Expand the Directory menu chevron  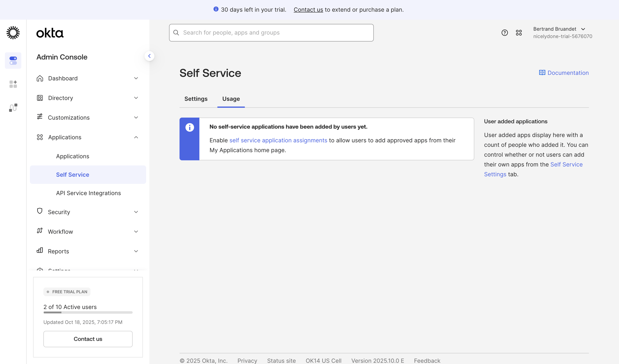point(136,98)
